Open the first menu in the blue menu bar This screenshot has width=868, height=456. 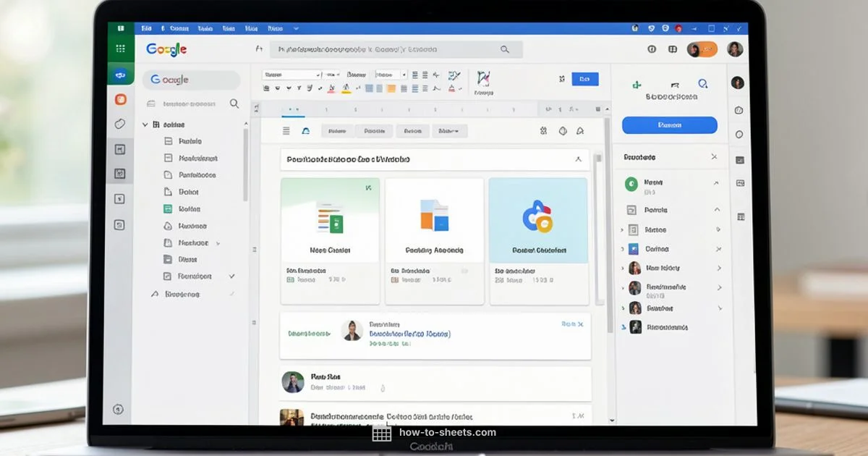(x=146, y=29)
